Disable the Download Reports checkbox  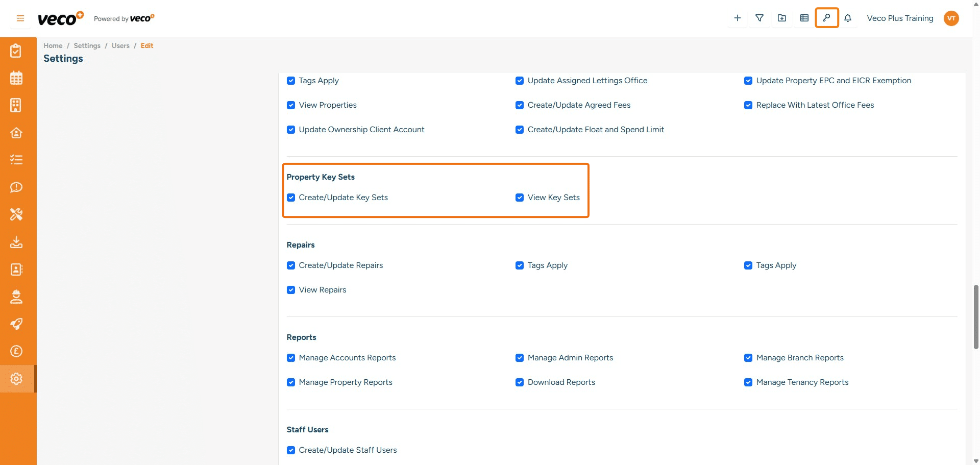coord(520,382)
